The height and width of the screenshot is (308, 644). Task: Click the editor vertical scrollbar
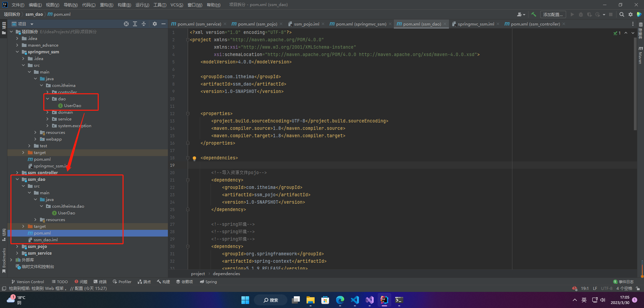click(635, 84)
